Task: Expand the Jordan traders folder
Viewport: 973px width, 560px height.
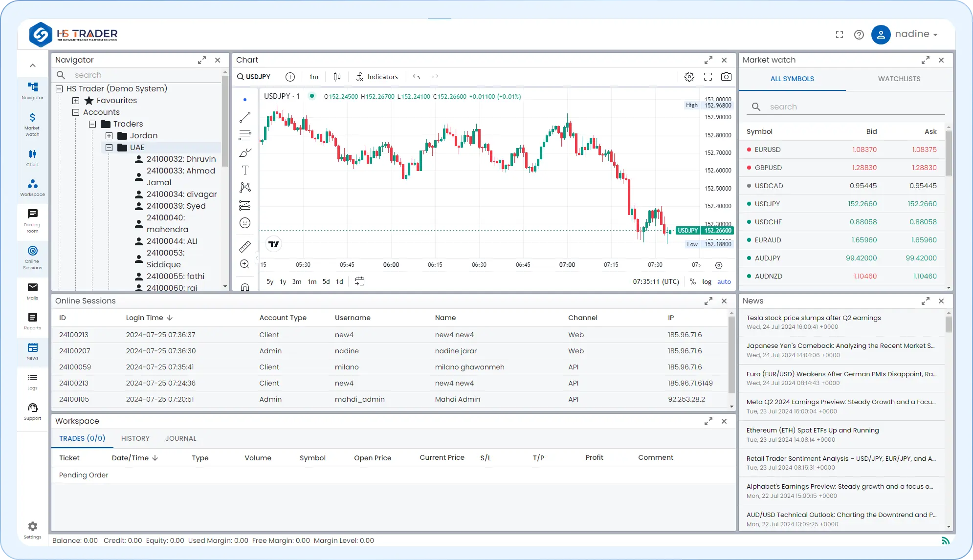Action: (109, 136)
